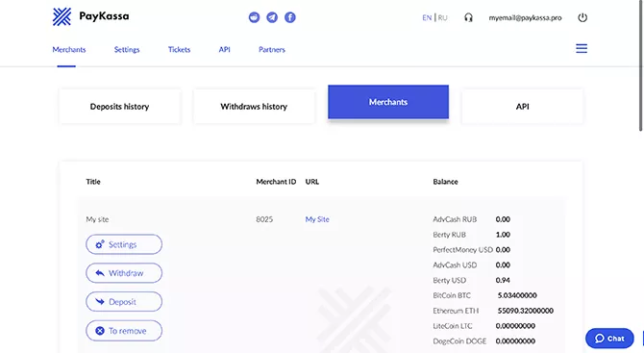644x353 pixels.
Task: Switch language to RU
Action: (x=442, y=17)
